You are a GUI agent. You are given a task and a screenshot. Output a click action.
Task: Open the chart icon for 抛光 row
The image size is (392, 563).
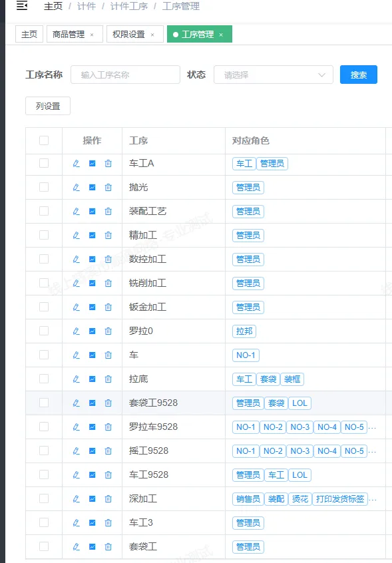pos(93,188)
